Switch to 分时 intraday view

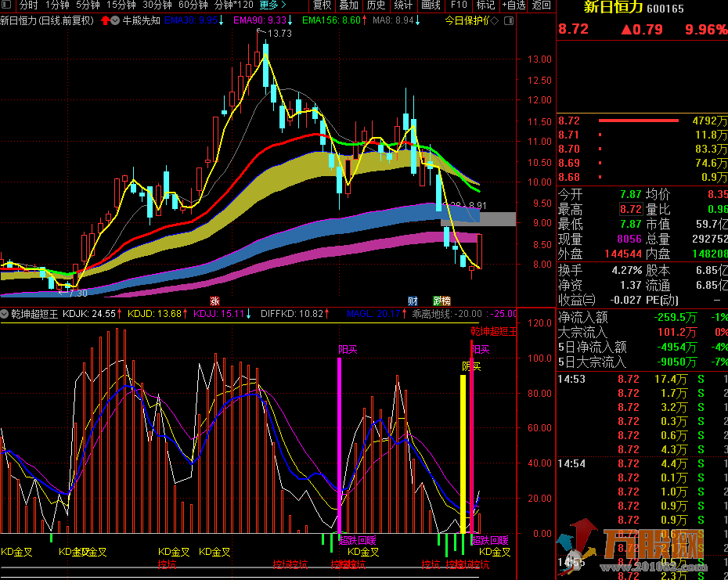pyautogui.click(x=28, y=5)
